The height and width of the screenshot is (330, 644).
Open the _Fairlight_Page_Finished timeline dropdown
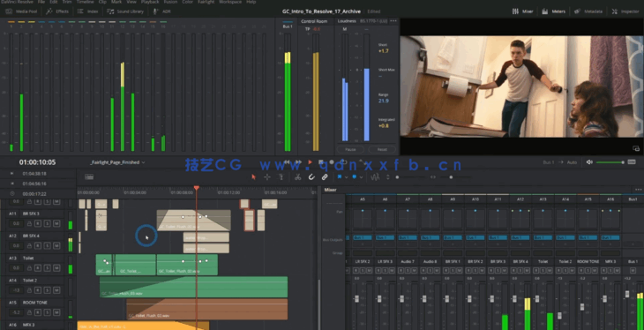(117, 162)
